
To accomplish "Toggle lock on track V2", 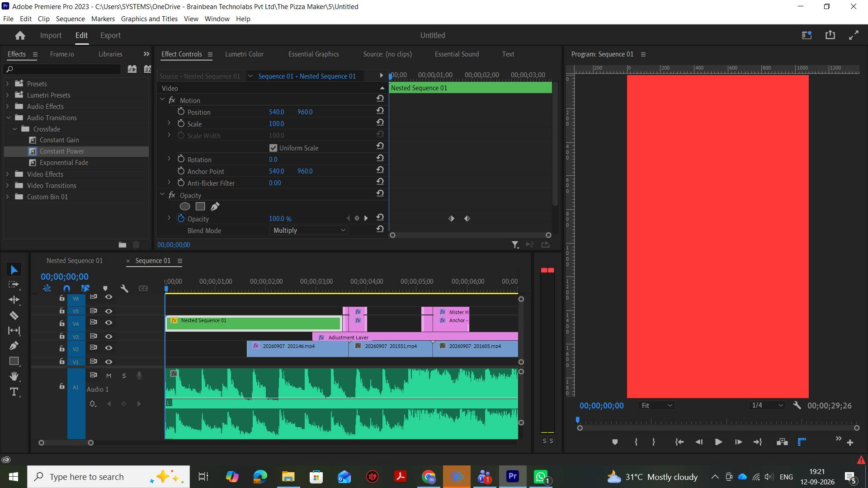I will coord(62,348).
